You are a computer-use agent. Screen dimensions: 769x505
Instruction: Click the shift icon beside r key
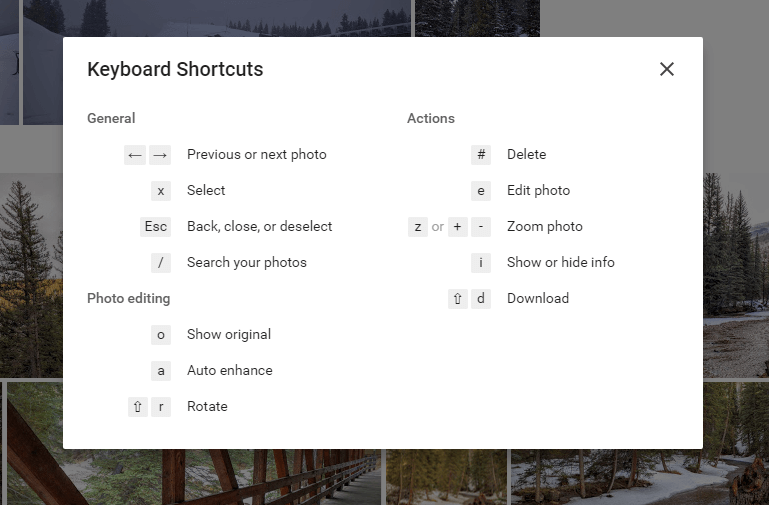138,406
